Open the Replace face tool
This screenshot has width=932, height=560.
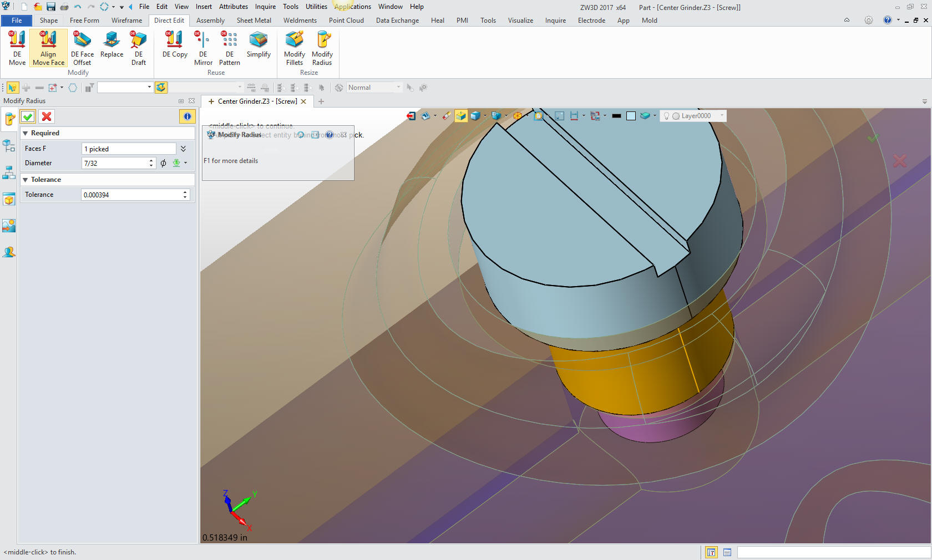click(112, 44)
